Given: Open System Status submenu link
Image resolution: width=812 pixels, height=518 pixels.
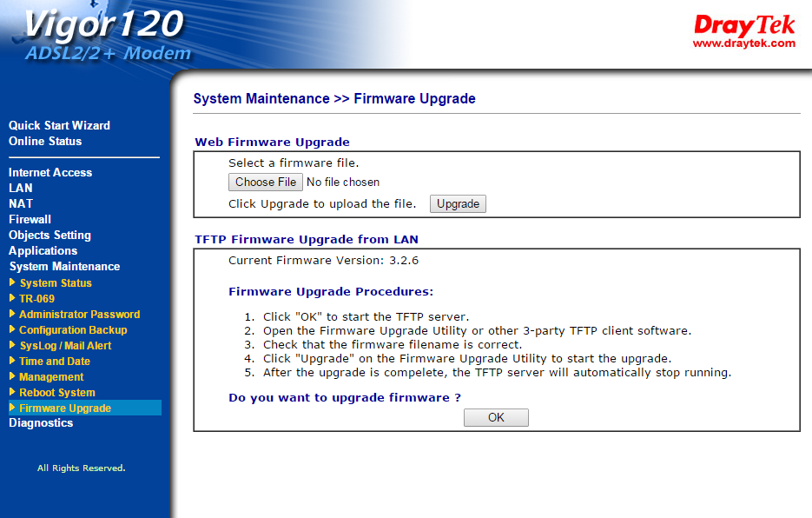Looking at the screenshot, I should click(56, 283).
